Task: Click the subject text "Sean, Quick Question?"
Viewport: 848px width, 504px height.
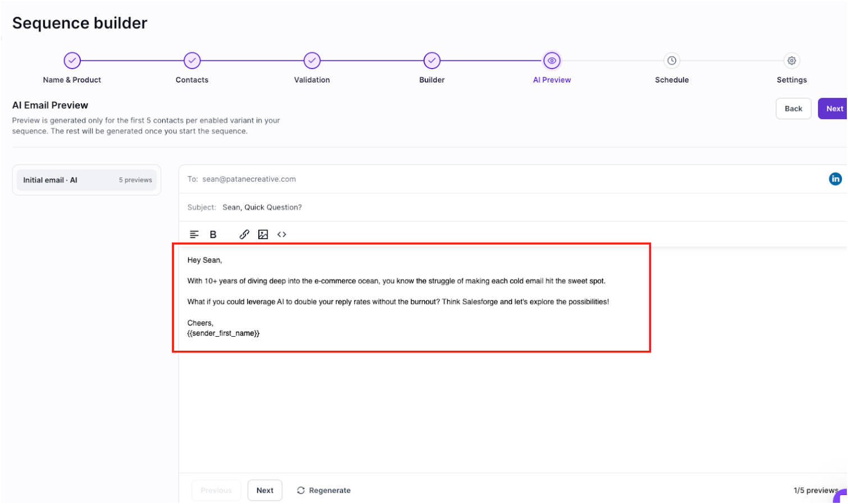Action: pos(262,207)
